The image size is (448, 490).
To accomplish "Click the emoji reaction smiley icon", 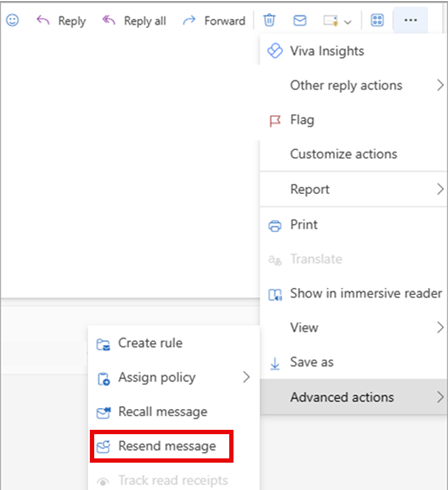I will click(13, 20).
